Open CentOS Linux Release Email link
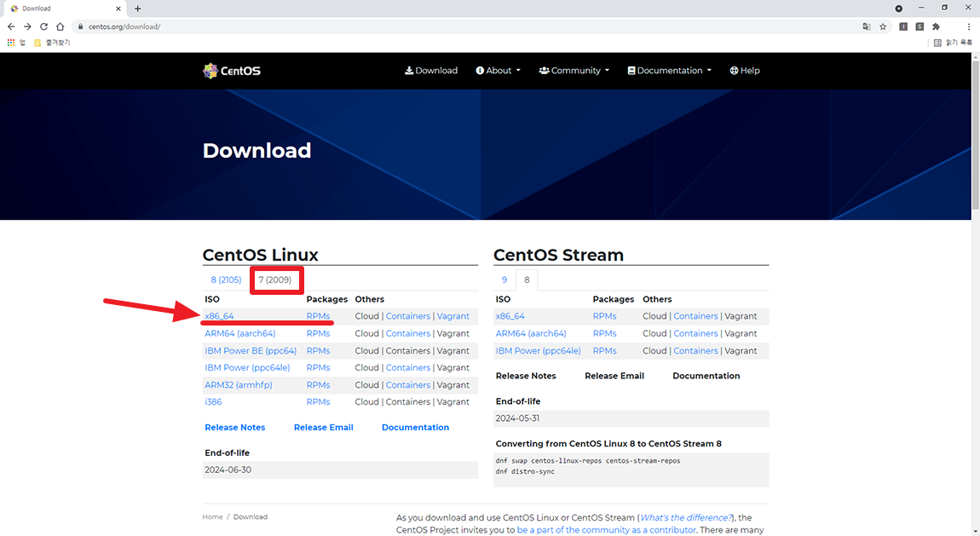 pyautogui.click(x=324, y=427)
